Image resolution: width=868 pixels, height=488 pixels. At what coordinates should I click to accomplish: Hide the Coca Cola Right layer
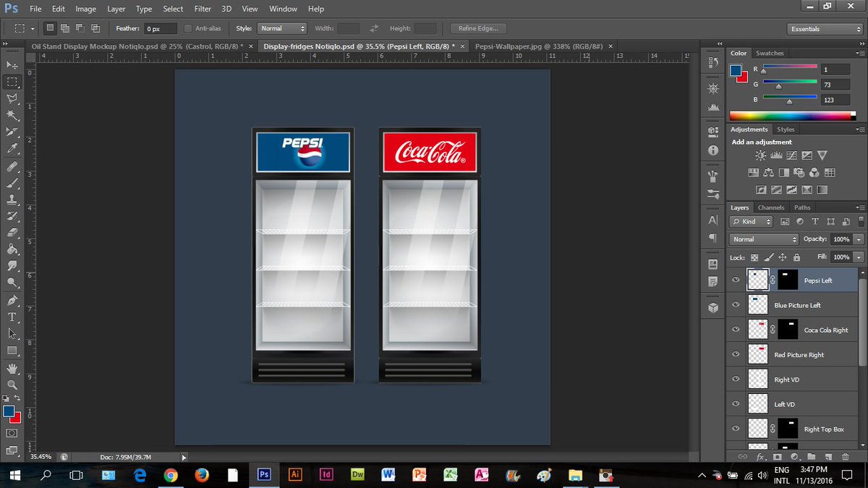736,330
